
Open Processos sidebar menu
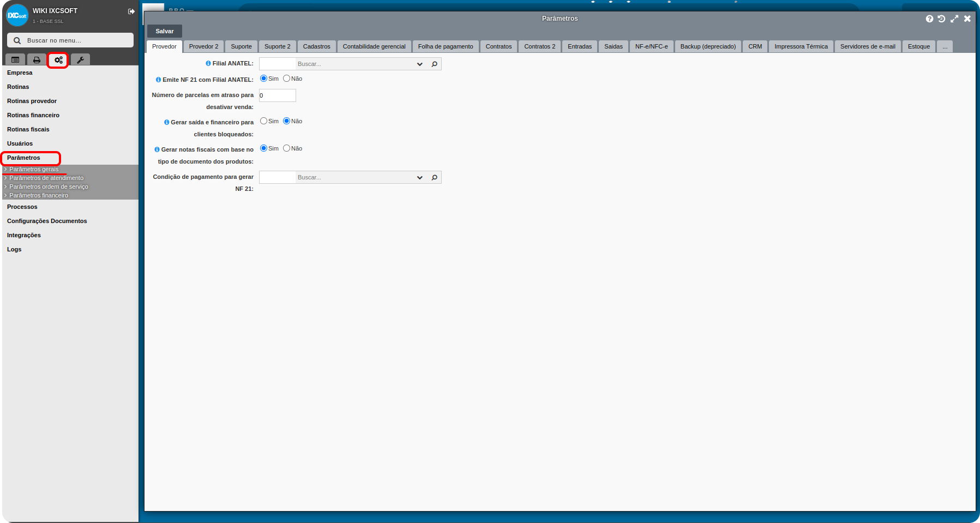(x=22, y=207)
